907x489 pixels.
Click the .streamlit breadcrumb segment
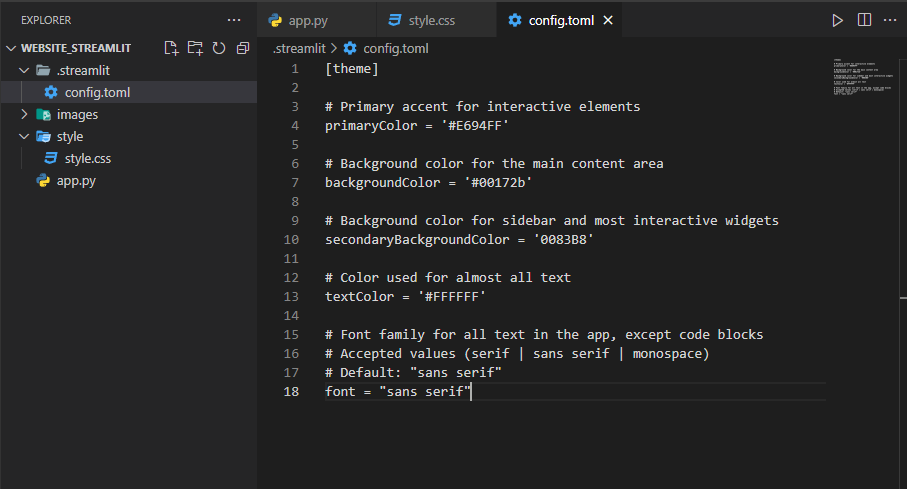tap(299, 48)
